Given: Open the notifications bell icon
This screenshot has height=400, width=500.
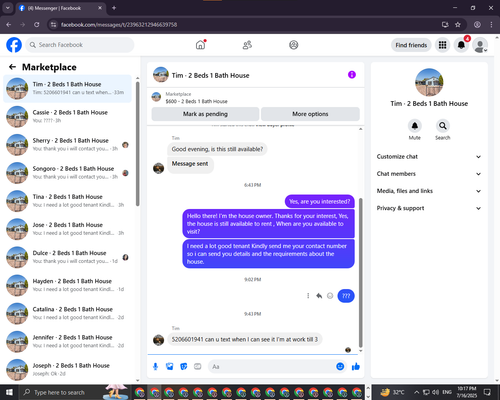Looking at the screenshot, I should [x=461, y=45].
